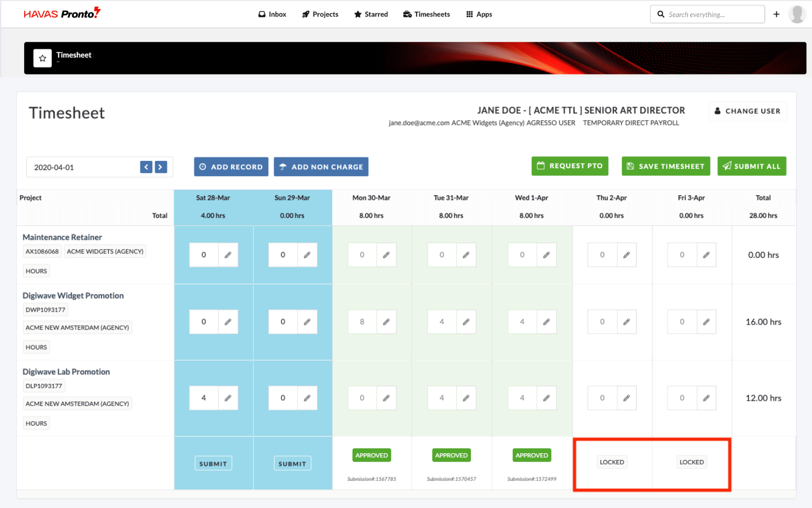The height and width of the screenshot is (508, 812).
Task: Click Approved badge under Wed 1-Apr
Action: (532, 456)
